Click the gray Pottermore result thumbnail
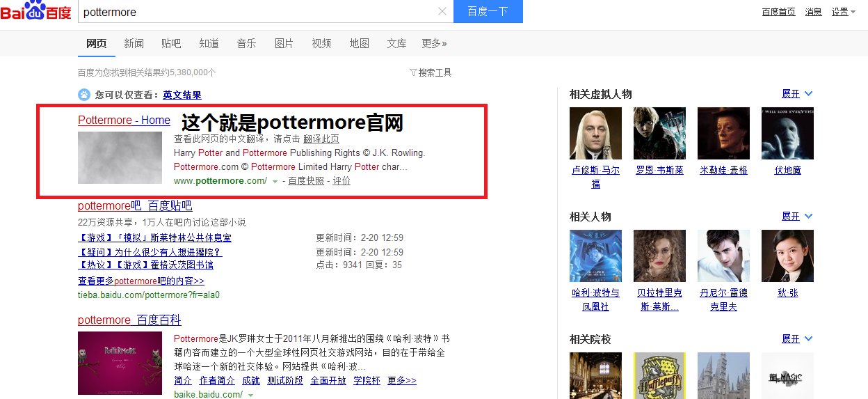Screen dimensions: 868x399 coord(120,157)
